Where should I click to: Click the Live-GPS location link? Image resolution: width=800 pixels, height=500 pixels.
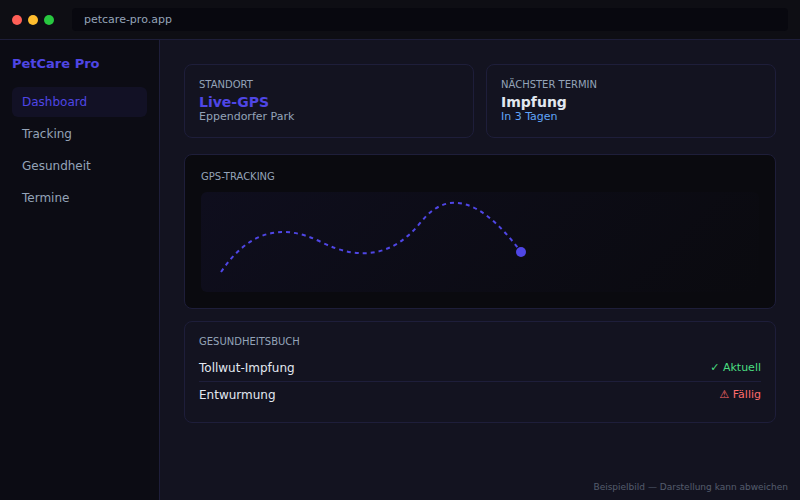click(233, 102)
